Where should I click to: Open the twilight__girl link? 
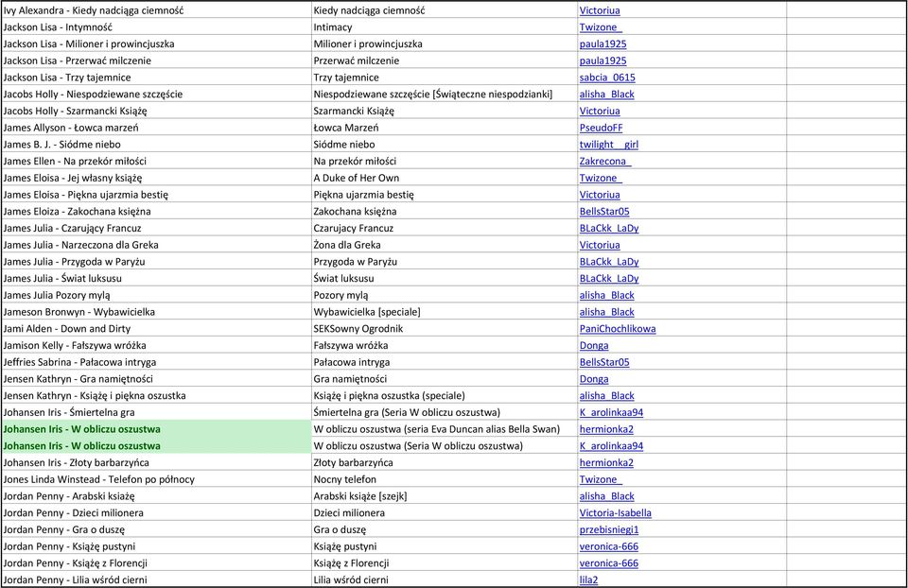pyautogui.click(x=608, y=145)
